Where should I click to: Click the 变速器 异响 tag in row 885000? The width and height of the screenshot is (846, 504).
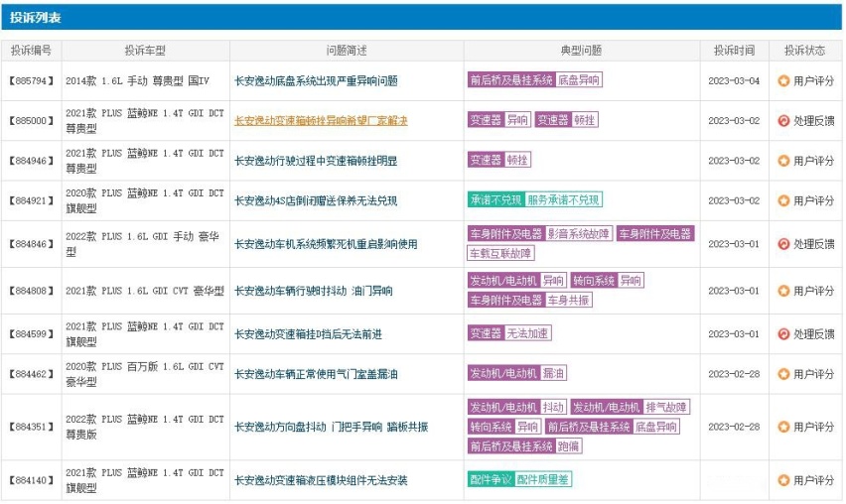tap(499, 120)
